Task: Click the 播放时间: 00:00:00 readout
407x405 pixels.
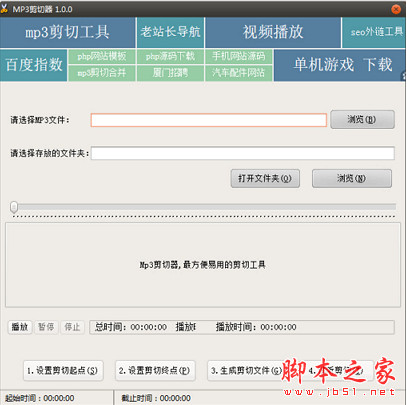Action: tap(256, 327)
